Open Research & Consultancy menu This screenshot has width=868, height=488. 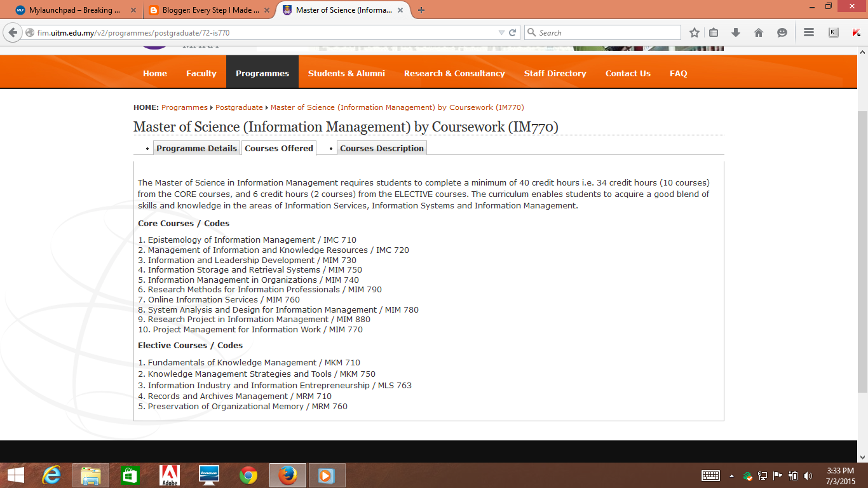click(x=454, y=73)
